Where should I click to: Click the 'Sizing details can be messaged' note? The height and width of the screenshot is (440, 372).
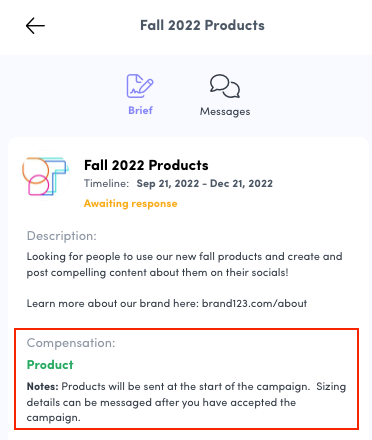pyautogui.click(x=161, y=403)
